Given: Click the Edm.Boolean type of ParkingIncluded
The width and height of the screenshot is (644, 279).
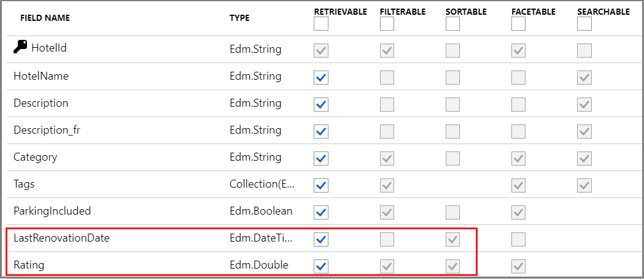Looking at the screenshot, I should click(x=261, y=211).
